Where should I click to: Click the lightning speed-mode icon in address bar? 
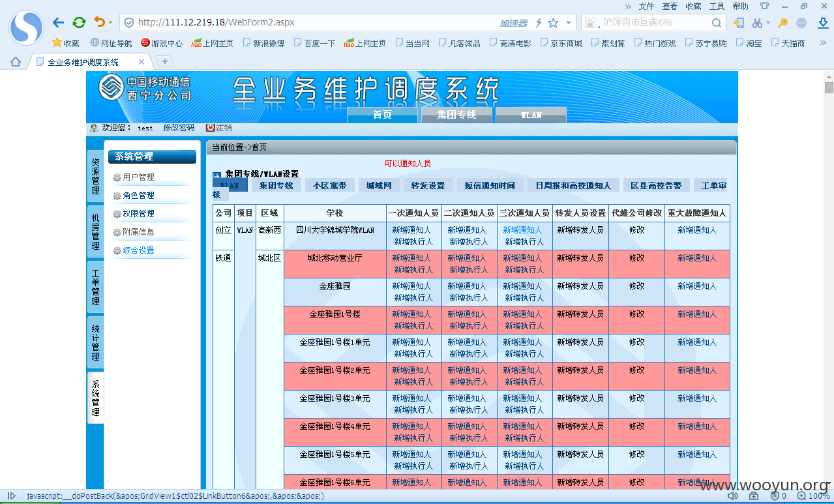[x=539, y=23]
